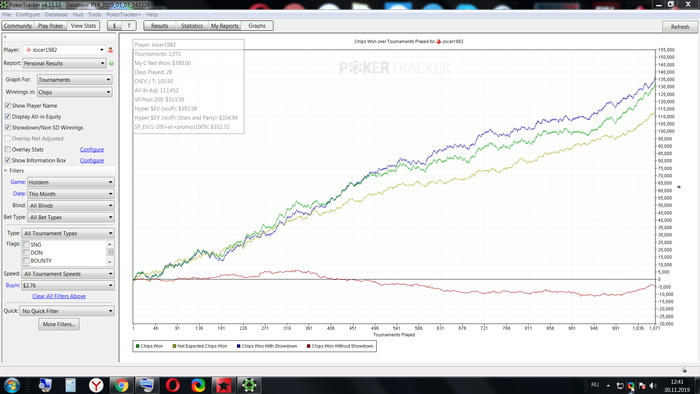
Task: Click Clear All Filters Above link
Action: 59,296
